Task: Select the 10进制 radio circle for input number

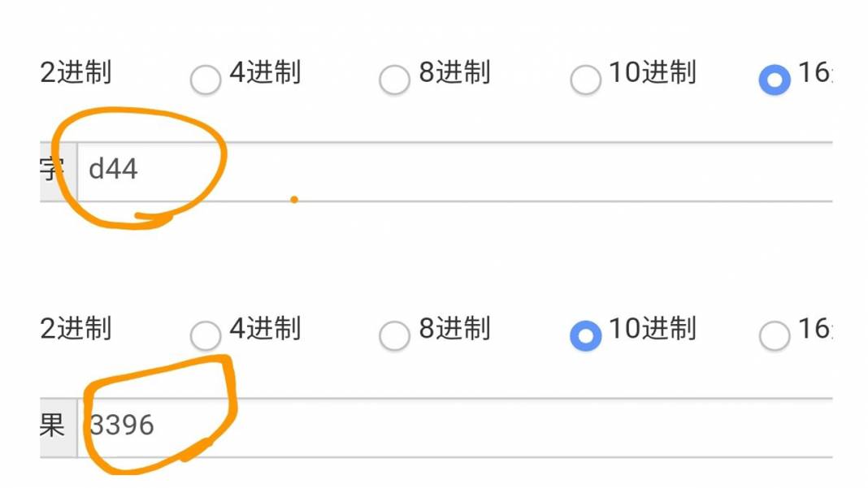Action: 585,80
